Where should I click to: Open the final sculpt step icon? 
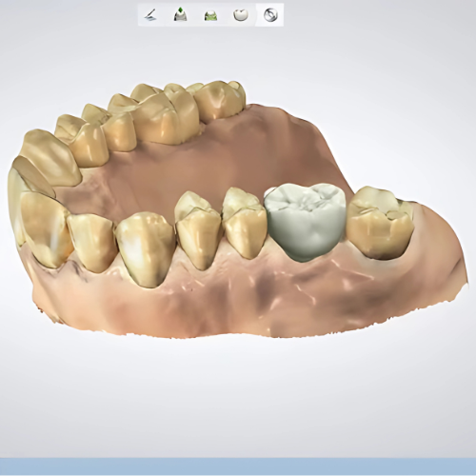pyautogui.click(x=270, y=15)
